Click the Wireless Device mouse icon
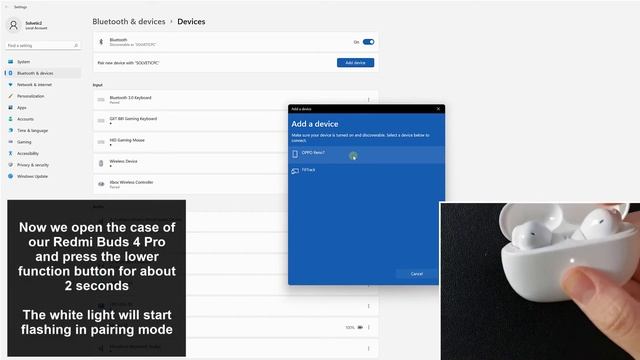 pos(101,163)
